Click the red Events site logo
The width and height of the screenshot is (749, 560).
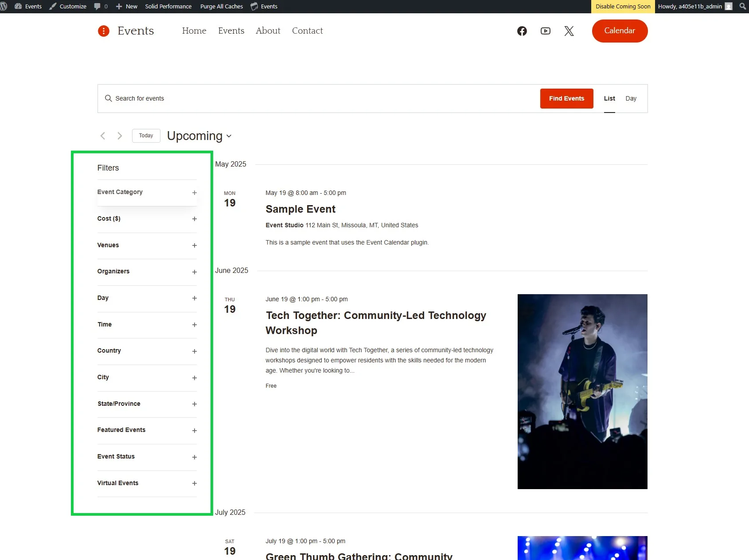[x=104, y=31]
